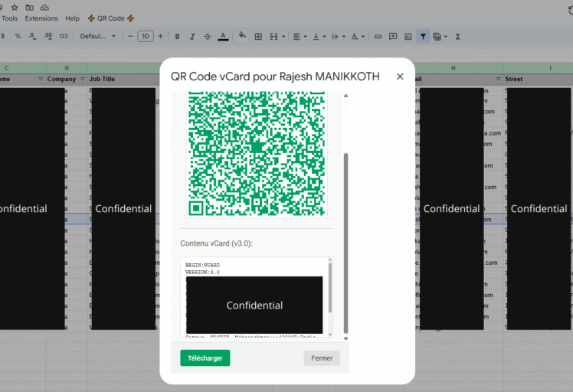Image resolution: width=573 pixels, height=392 pixels.
Task: Click the insert comment icon
Action: point(393,36)
